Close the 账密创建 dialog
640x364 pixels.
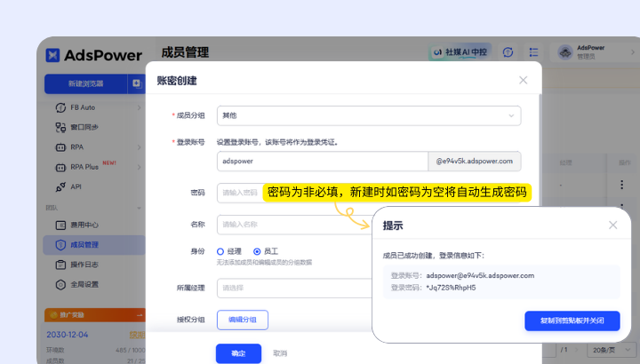(x=524, y=80)
